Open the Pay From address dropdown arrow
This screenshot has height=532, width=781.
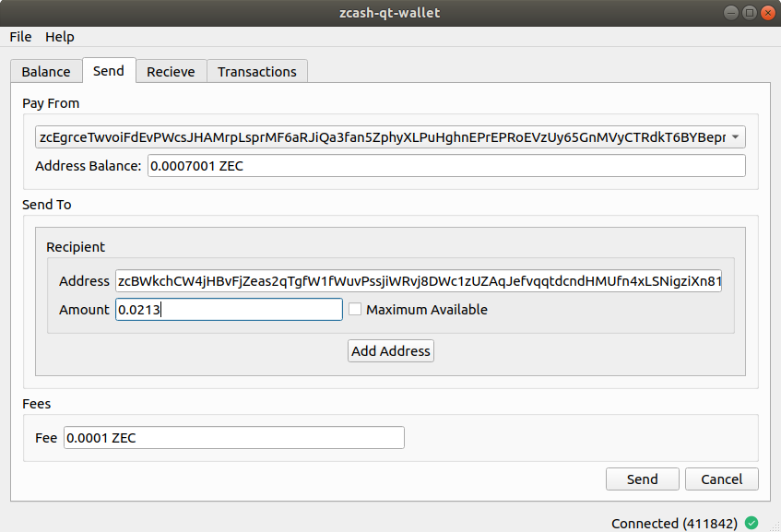point(735,137)
